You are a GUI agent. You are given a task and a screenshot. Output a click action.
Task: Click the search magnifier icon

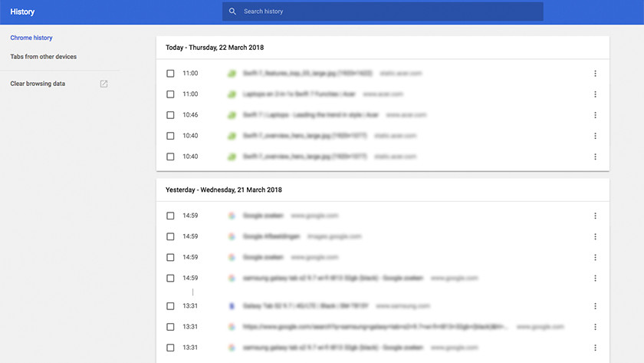pos(232,12)
